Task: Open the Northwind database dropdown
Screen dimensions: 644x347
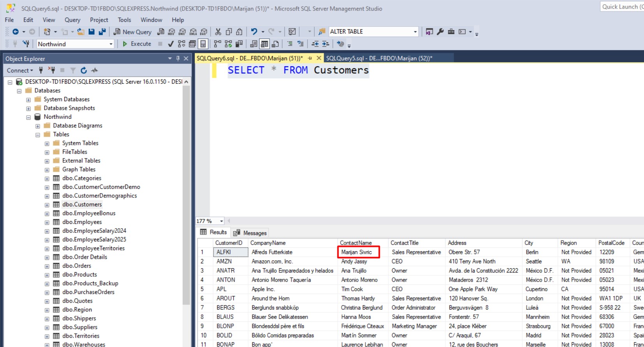Action: 111,44
